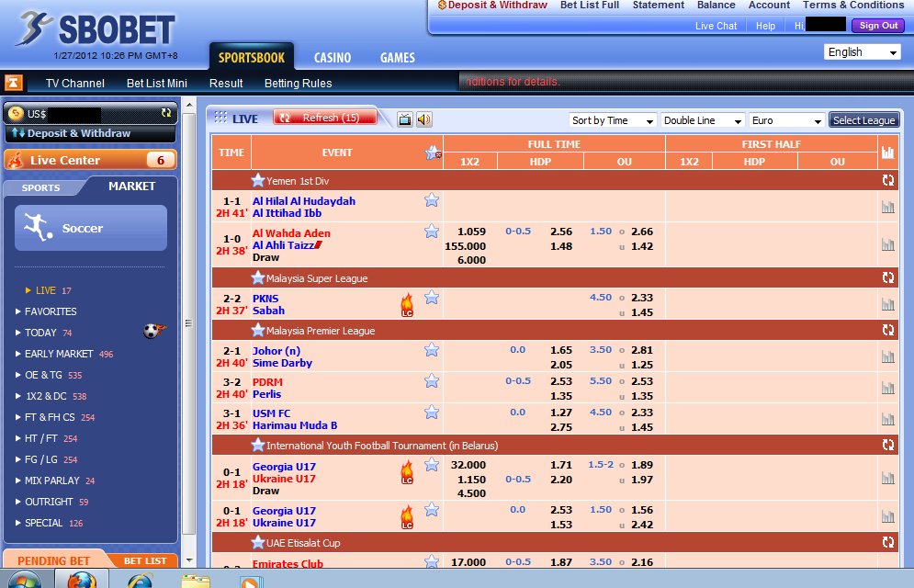Screen dimensions: 914x588
Task: Refresh the US$ balance icon
Action: (166, 112)
